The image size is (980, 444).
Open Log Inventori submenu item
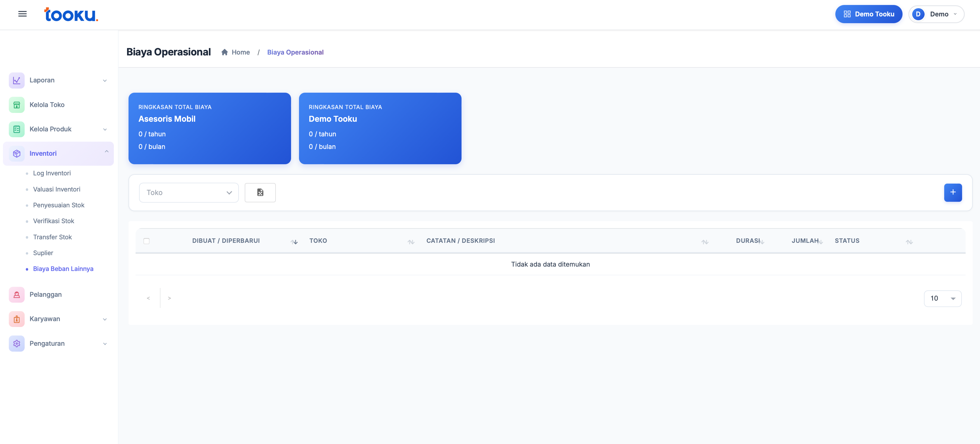tap(52, 173)
